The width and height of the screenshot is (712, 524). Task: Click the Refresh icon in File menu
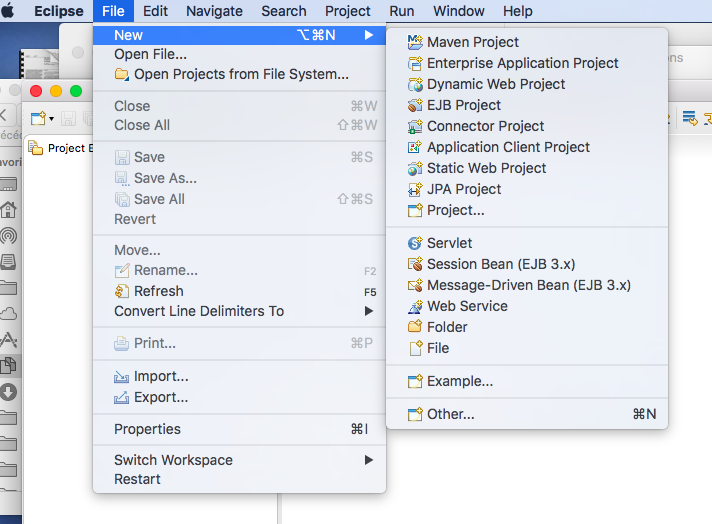click(122, 291)
